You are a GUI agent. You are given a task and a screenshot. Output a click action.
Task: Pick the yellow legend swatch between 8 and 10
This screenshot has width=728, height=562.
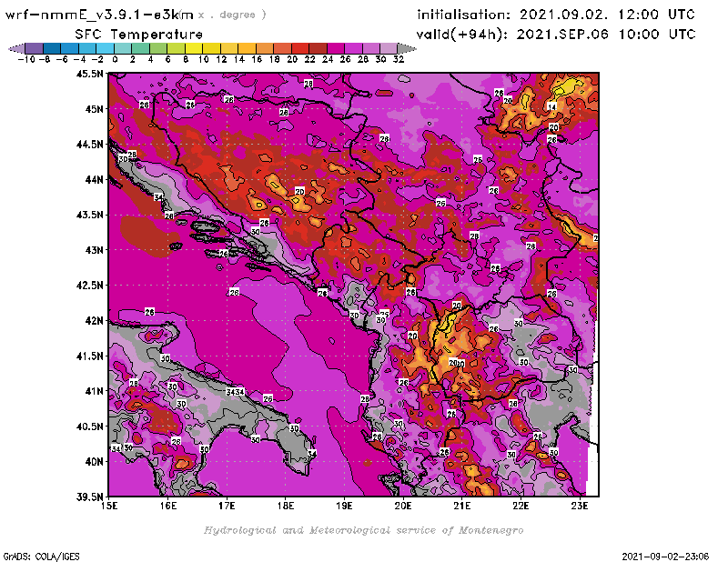pyautogui.click(x=194, y=48)
